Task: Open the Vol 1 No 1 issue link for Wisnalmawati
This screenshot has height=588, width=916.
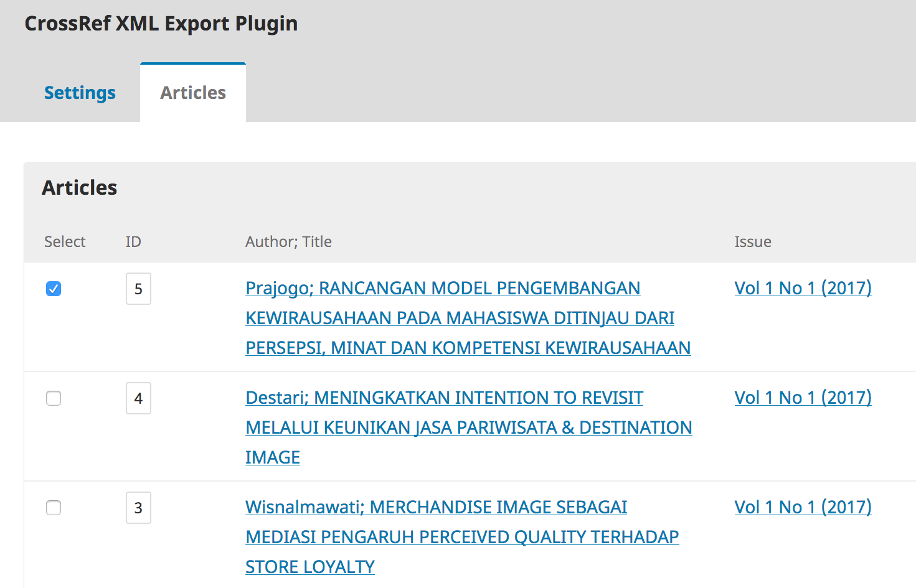Action: point(803,507)
